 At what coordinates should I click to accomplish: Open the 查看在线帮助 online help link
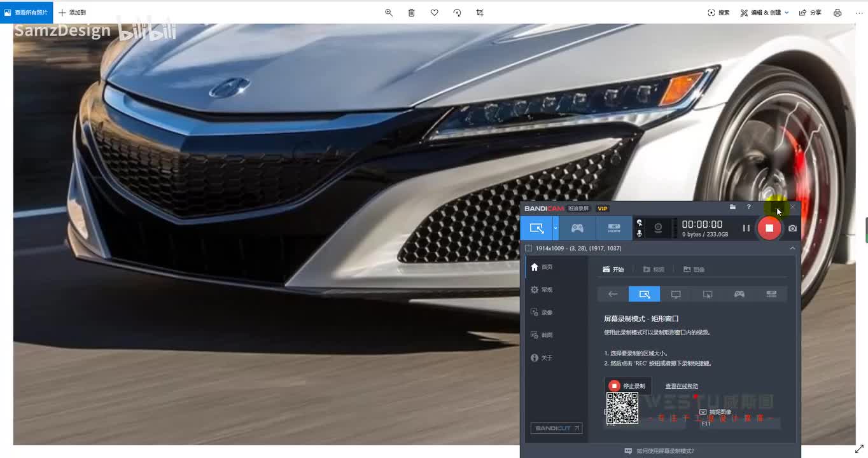pyautogui.click(x=682, y=386)
